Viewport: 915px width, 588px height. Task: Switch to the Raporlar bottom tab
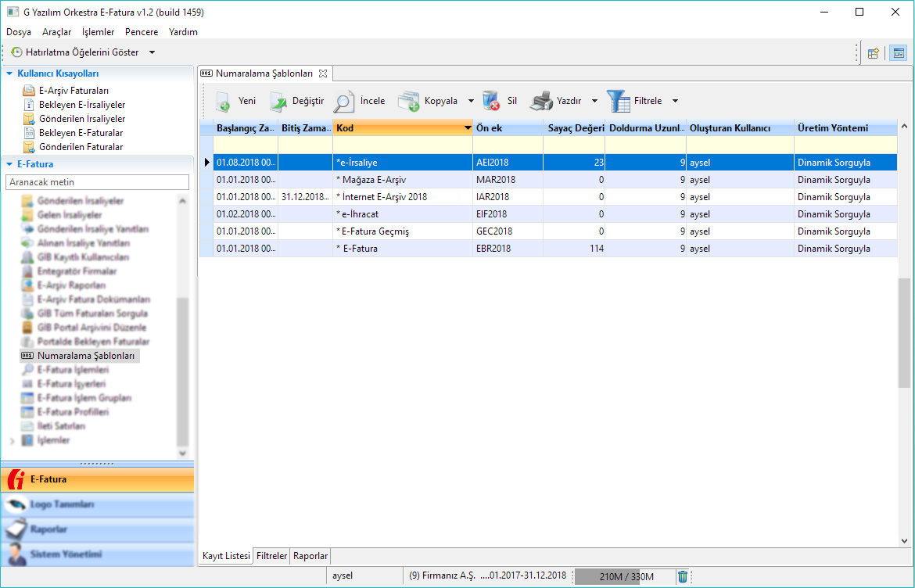(x=310, y=556)
